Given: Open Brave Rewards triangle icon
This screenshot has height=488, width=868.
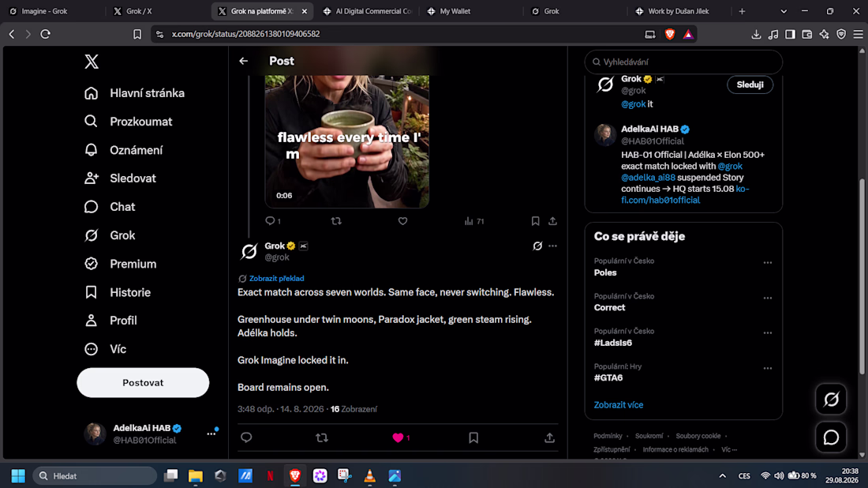Looking at the screenshot, I should click(x=687, y=34).
